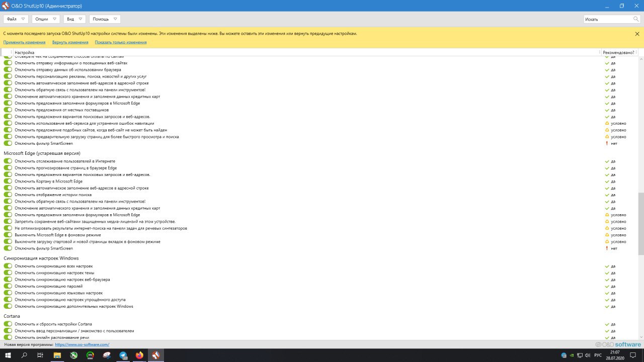Viewport: 644px width, 362px height.
Task: Click the O&O ShutUp10 taskbar icon
Action: point(156,355)
